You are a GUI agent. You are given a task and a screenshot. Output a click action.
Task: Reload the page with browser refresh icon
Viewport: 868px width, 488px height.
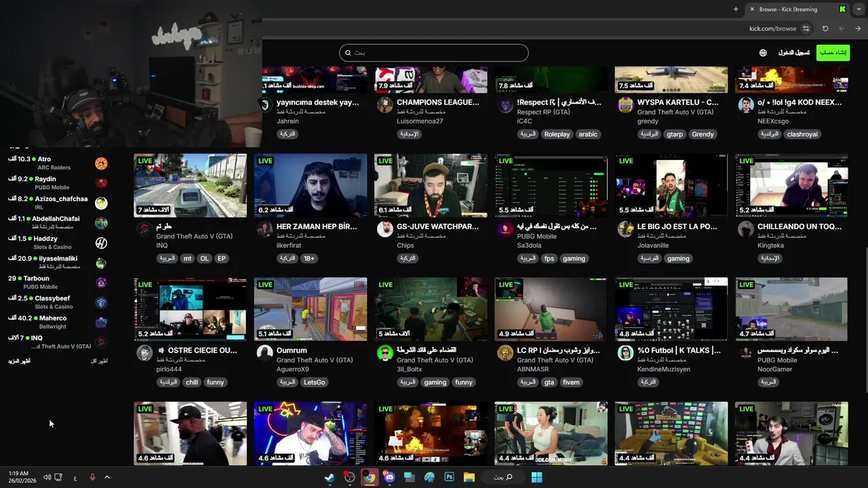825,28
